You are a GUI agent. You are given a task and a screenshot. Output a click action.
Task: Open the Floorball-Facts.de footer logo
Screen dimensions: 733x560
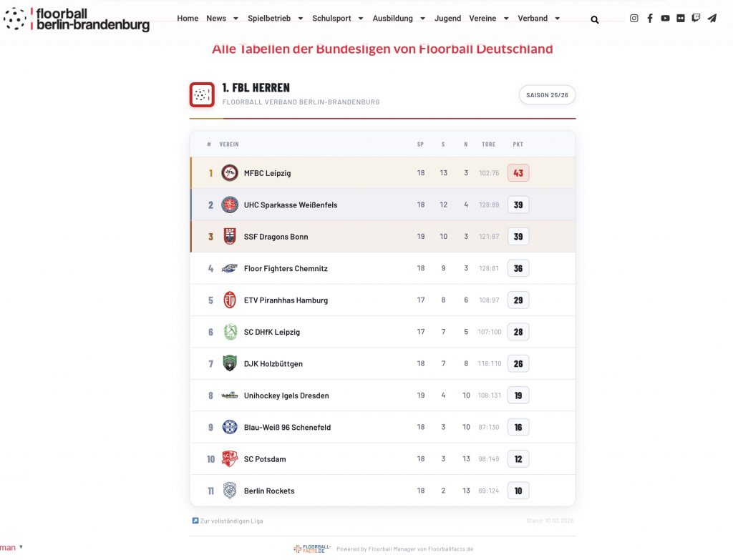tap(311, 548)
